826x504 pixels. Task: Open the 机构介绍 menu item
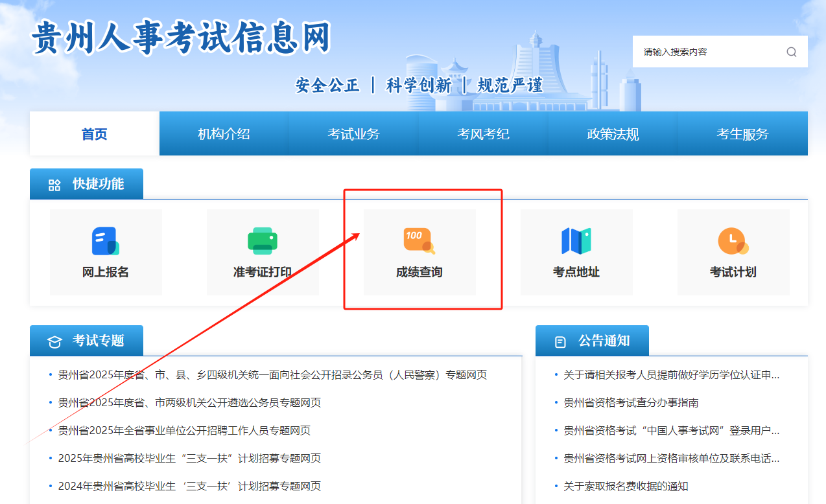[224, 134]
